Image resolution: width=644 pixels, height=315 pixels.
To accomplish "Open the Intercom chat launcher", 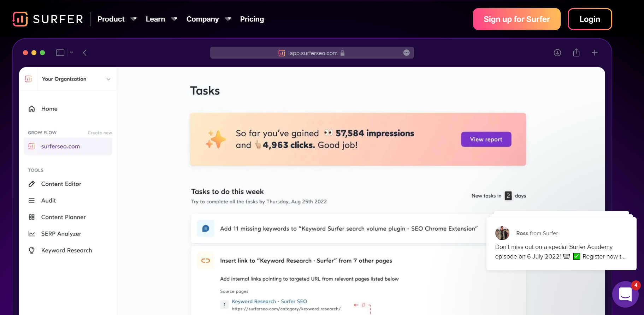I will pos(625,294).
